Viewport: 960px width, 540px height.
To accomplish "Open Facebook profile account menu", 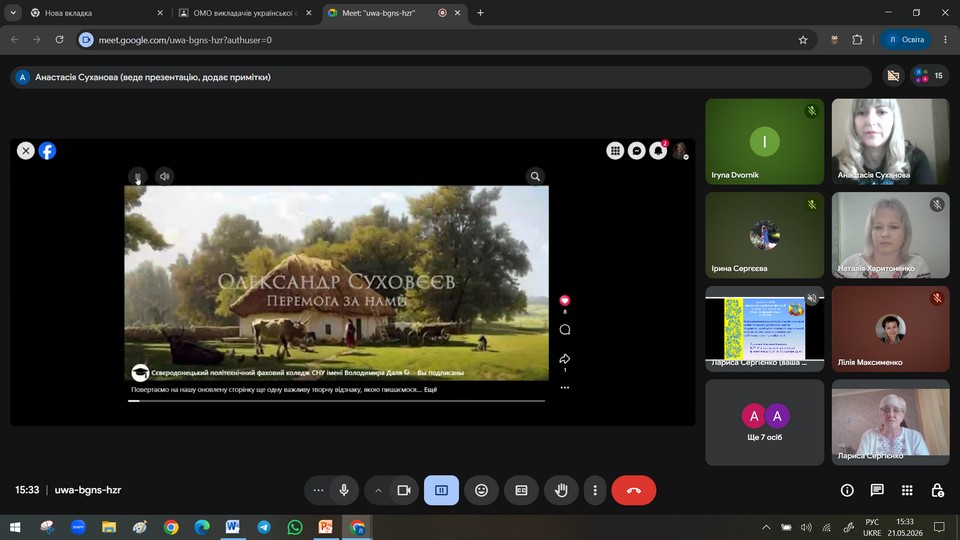I will pyautogui.click(x=680, y=151).
